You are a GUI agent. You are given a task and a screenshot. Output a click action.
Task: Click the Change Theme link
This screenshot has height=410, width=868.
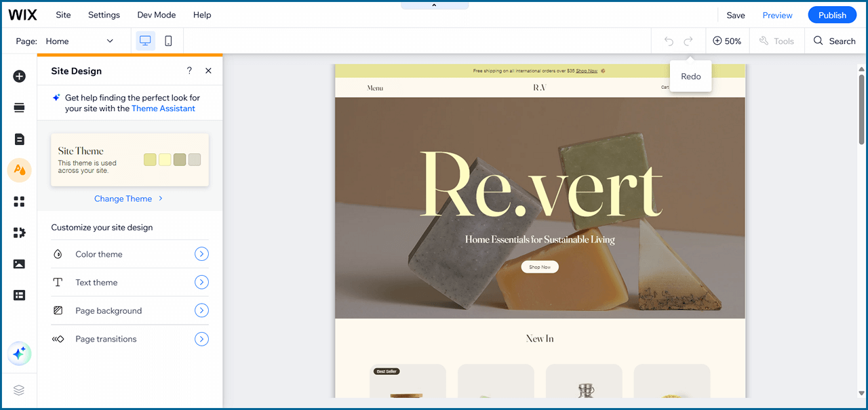[129, 199]
